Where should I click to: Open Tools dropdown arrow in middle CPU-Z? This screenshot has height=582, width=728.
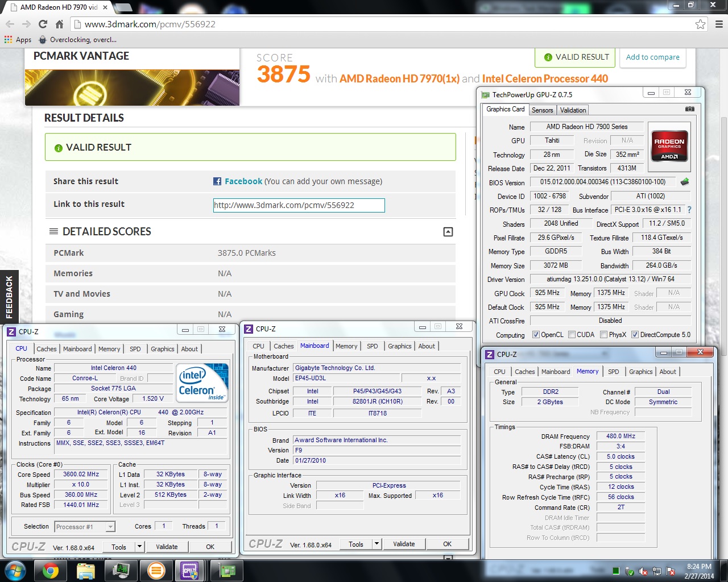377,544
